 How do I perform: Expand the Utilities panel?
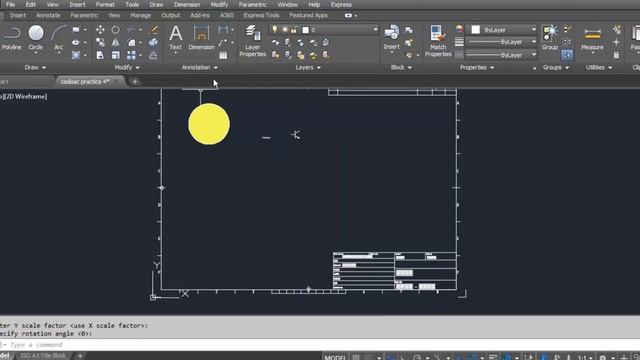tap(599, 67)
